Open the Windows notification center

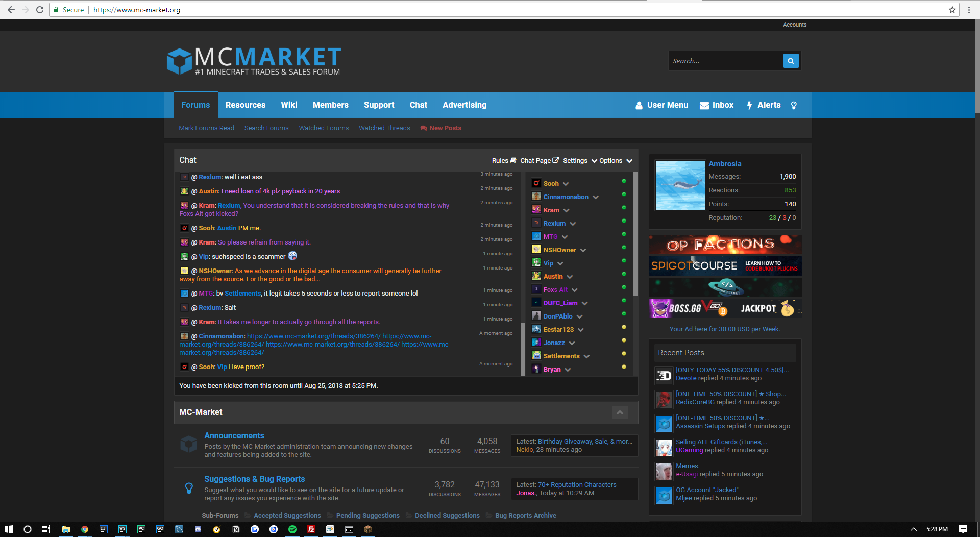click(963, 529)
